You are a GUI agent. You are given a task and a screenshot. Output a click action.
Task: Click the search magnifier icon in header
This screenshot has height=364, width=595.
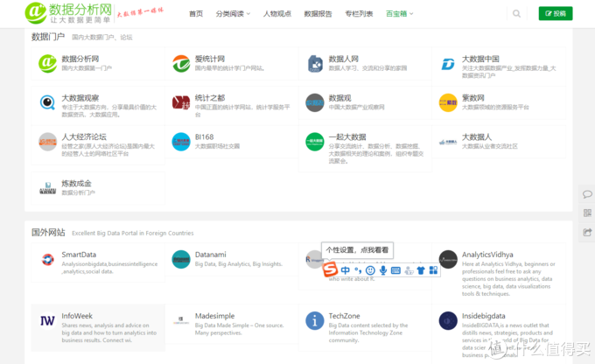tap(516, 14)
